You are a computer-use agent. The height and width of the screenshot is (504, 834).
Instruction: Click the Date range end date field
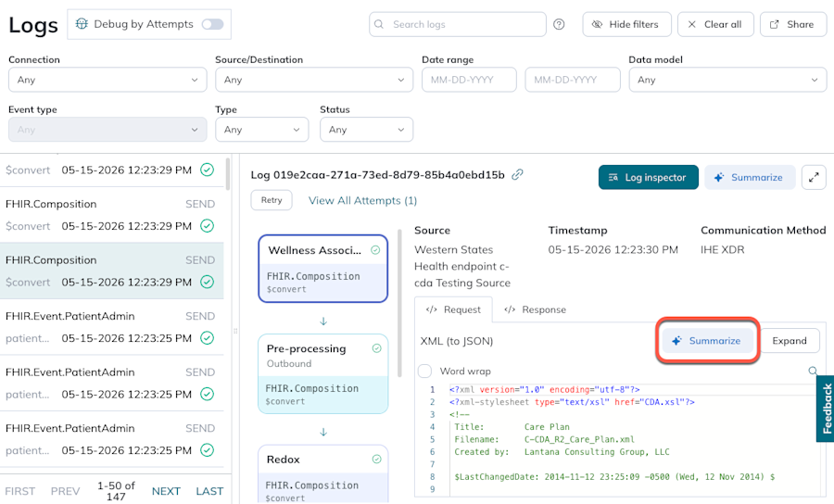pos(573,80)
